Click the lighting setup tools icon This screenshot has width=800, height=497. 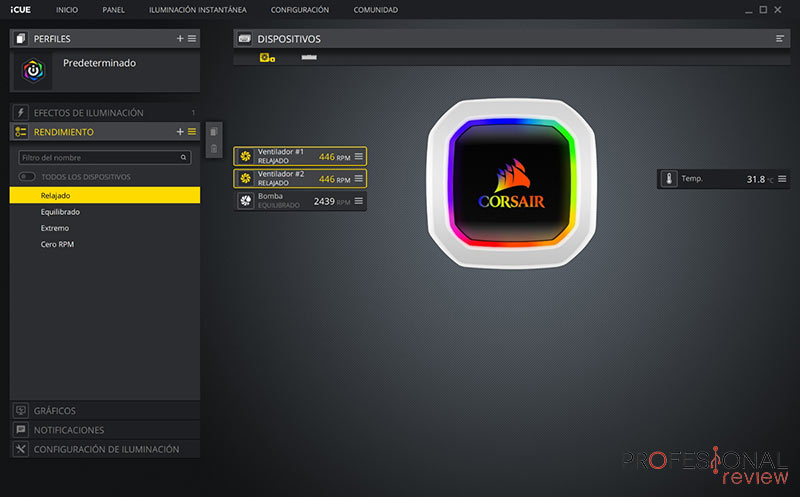click(20, 450)
